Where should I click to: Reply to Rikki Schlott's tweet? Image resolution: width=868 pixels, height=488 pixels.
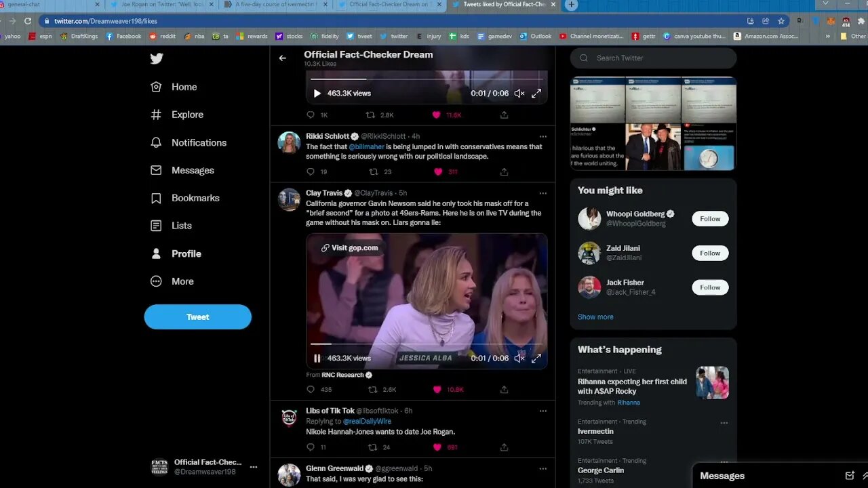(x=311, y=172)
